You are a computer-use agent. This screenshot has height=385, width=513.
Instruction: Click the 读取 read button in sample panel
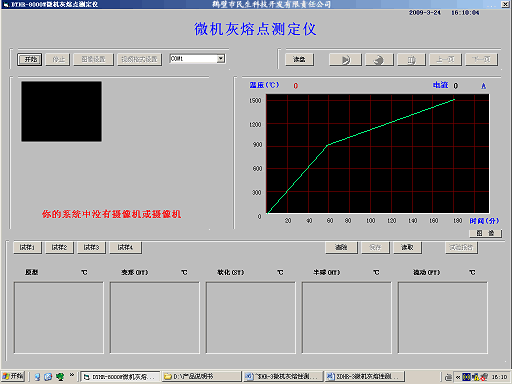point(407,247)
